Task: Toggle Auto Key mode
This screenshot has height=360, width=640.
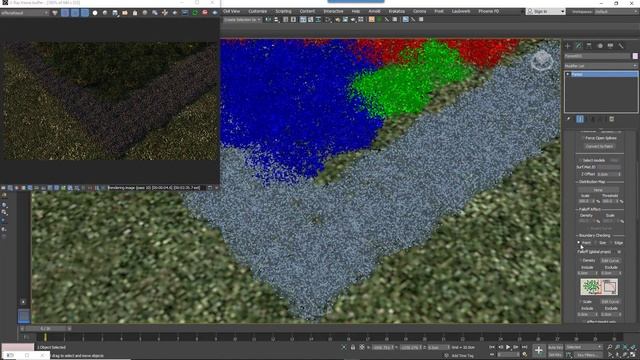Action: (x=555, y=347)
